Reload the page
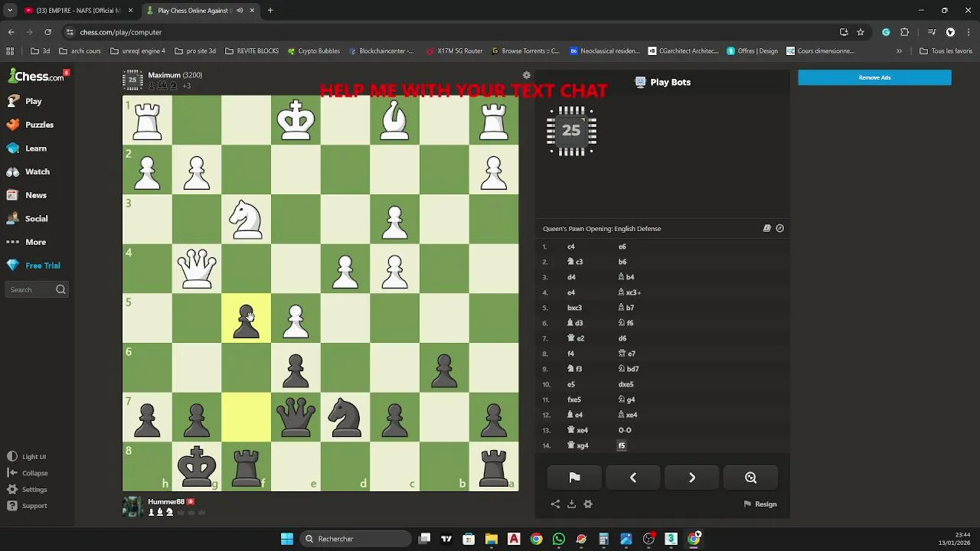The height and width of the screenshot is (551, 980). click(47, 32)
